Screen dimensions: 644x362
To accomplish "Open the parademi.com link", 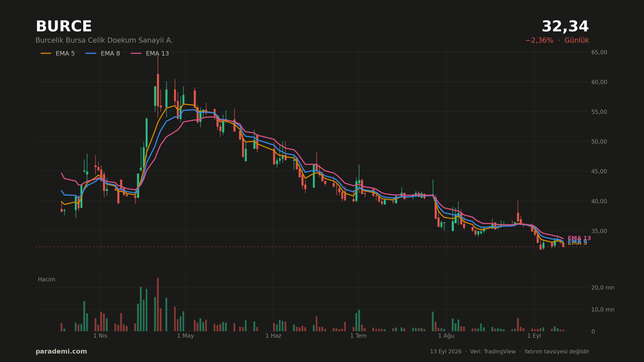I will point(61,352).
